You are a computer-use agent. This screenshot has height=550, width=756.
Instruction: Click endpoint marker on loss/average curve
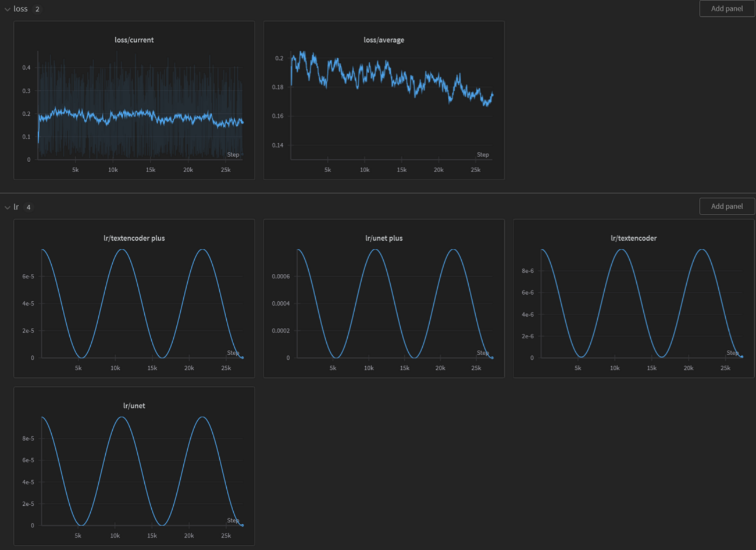click(493, 94)
